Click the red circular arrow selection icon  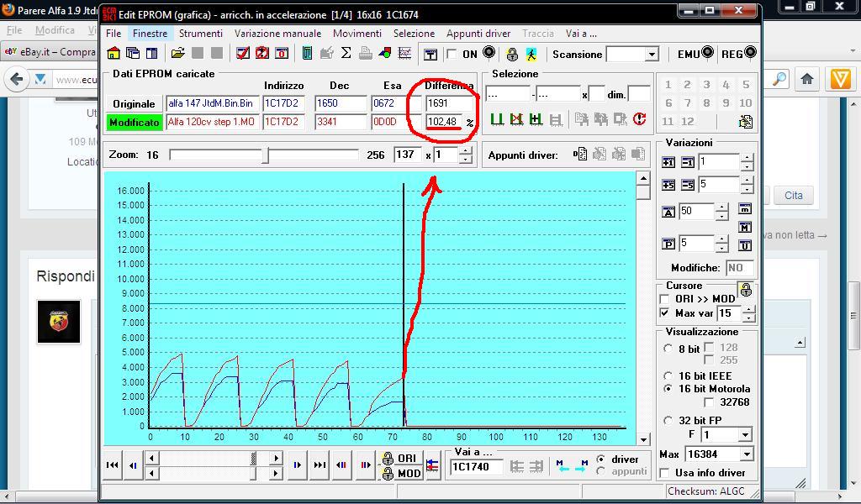(639, 119)
